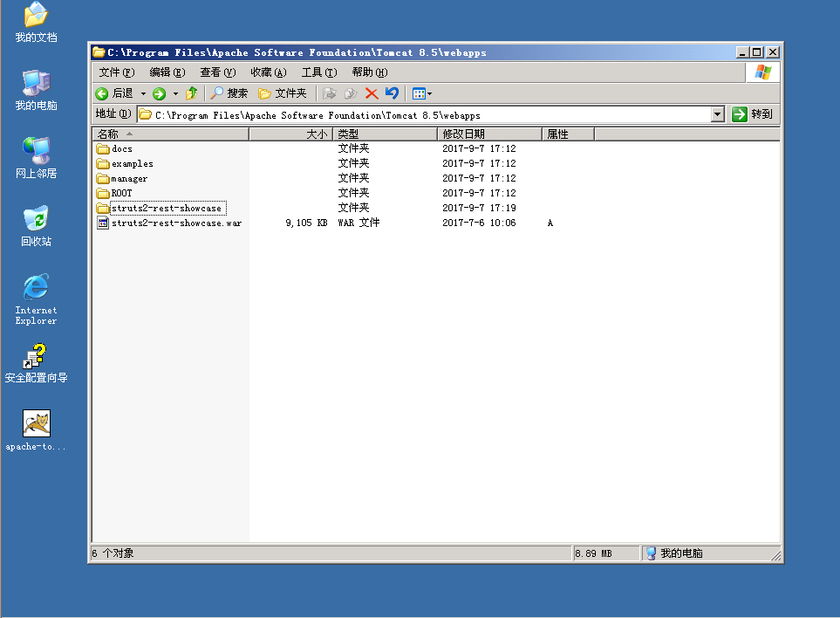Viewport: 840px width, 618px height.
Task: Click the title bar folder icon
Action: pos(99,52)
